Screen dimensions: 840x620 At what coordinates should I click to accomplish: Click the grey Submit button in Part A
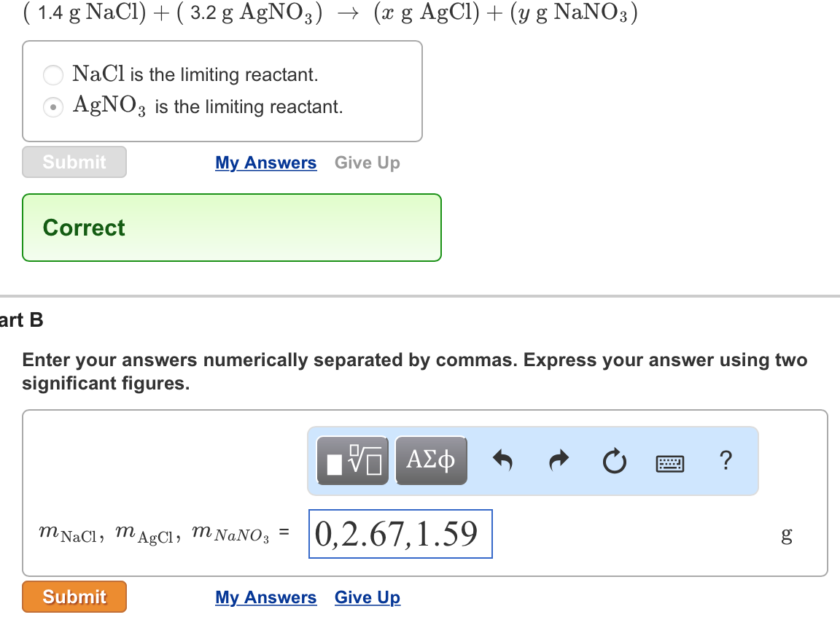(74, 162)
